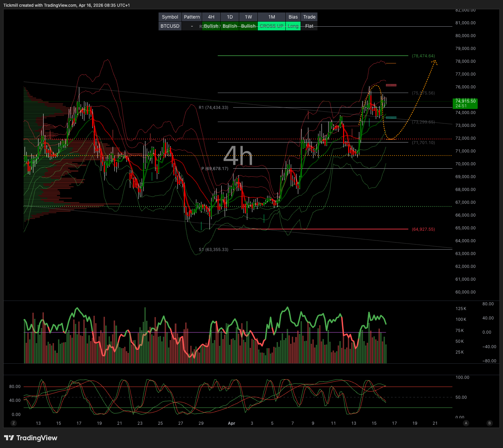Click the Trade column header
The image size is (503, 448).
point(309,17)
